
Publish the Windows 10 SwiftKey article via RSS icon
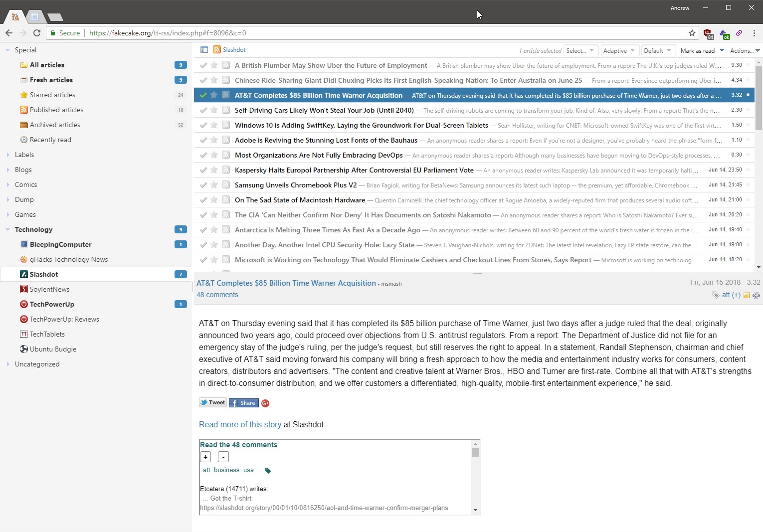click(x=226, y=125)
